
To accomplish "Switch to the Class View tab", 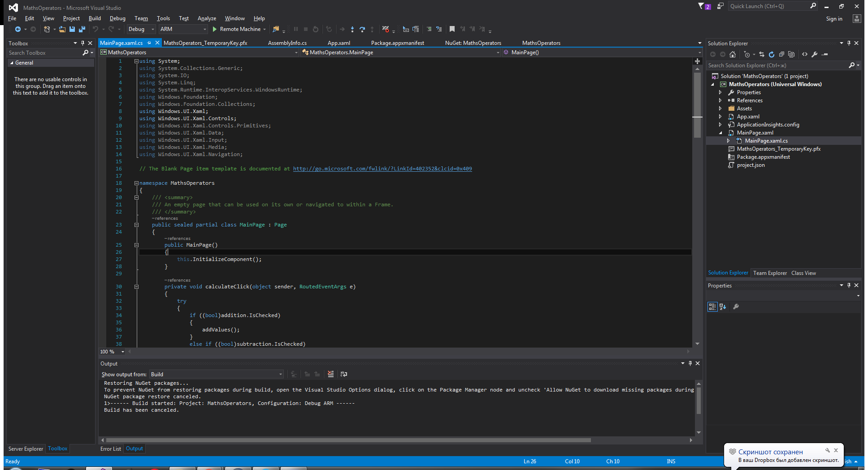I will tap(803, 273).
